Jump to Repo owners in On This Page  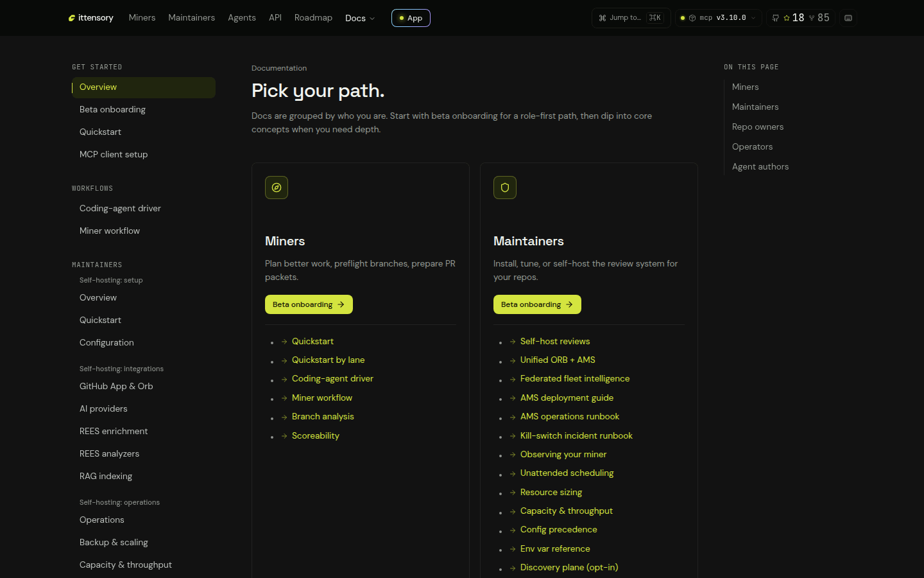click(x=758, y=127)
